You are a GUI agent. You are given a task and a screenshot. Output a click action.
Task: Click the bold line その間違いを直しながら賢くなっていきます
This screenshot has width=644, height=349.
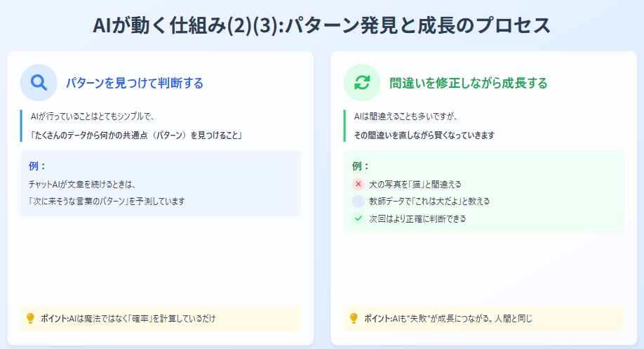[x=424, y=135]
